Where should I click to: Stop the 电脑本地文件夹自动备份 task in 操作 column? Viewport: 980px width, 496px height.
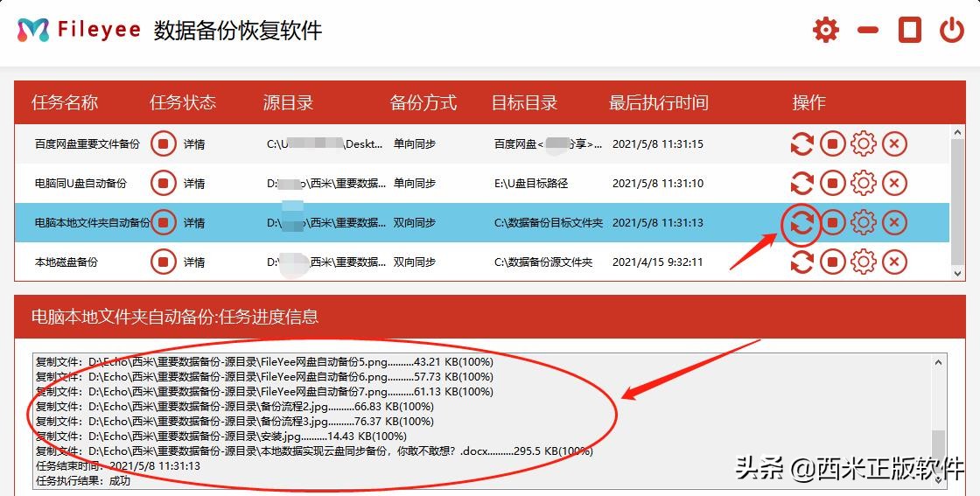[x=832, y=222]
